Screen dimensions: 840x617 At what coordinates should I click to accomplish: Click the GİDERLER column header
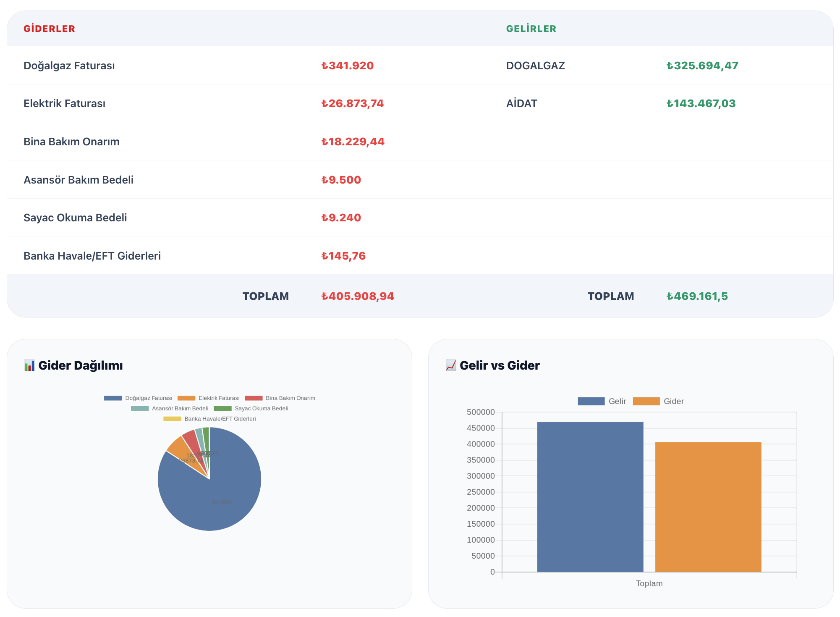click(50, 29)
